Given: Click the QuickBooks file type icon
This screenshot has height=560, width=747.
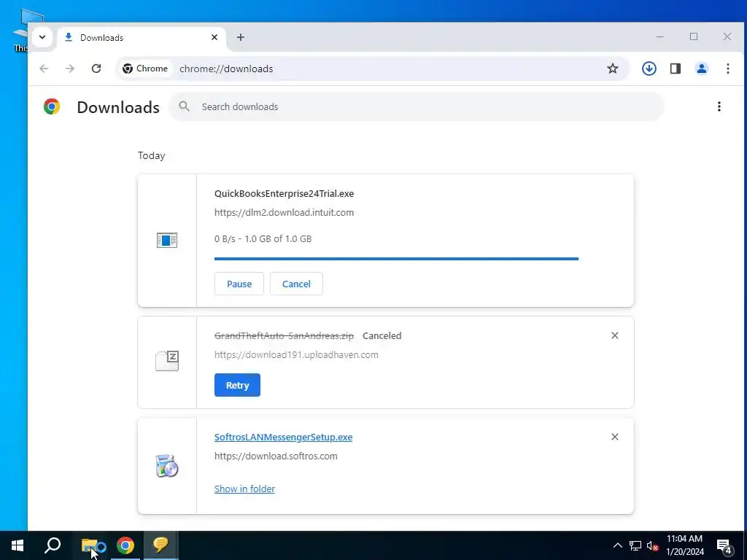Looking at the screenshot, I should 167,241.
